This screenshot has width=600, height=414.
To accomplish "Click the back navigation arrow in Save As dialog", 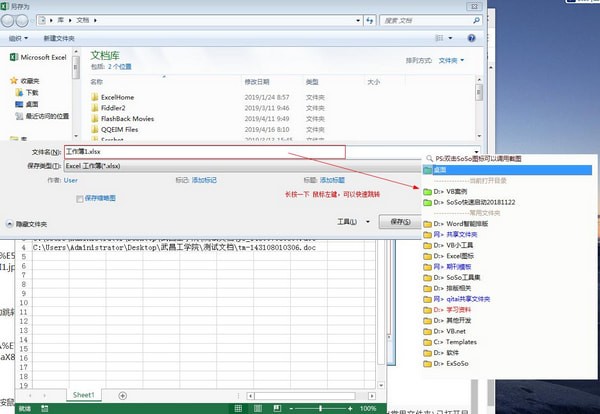I will point(8,21).
